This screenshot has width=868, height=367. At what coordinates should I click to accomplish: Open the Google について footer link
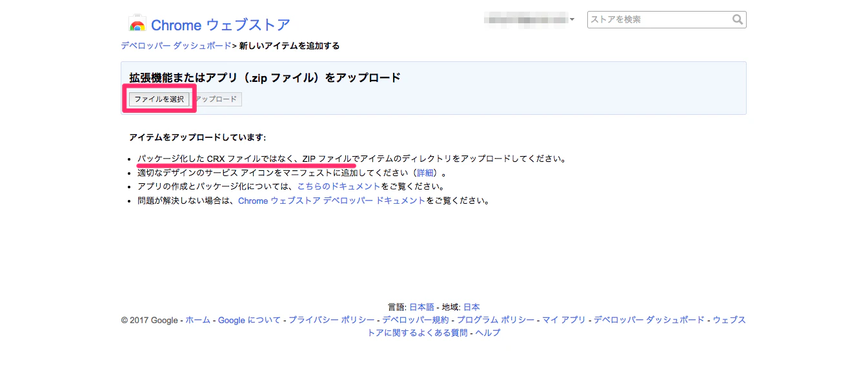tap(249, 320)
